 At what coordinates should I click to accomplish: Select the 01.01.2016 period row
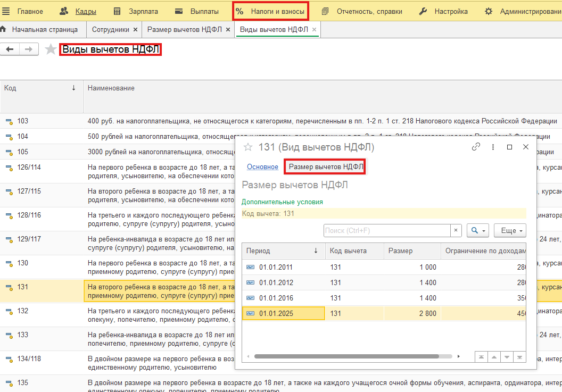(x=384, y=298)
